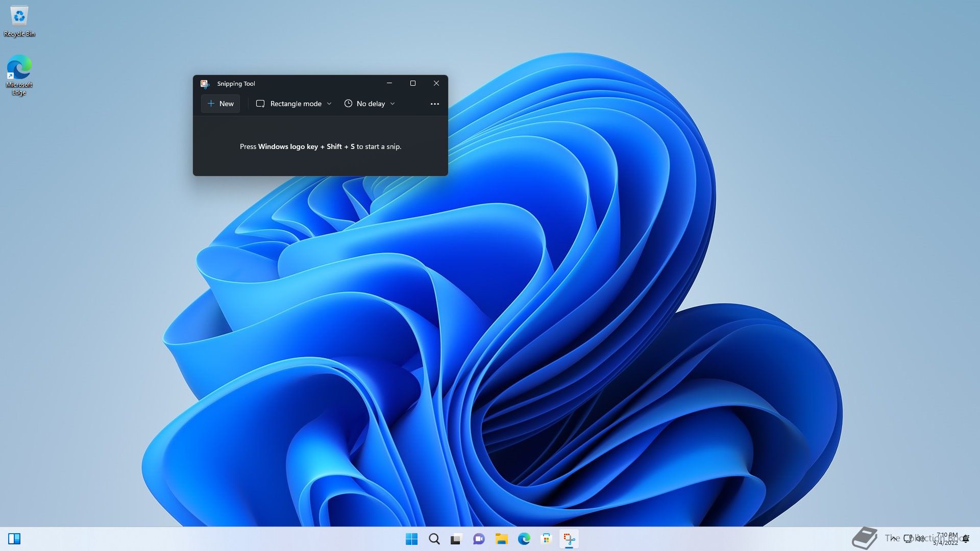This screenshot has width=980, height=551.
Task: Open taskbar Search magnifier
Action: tap(434, 539)
